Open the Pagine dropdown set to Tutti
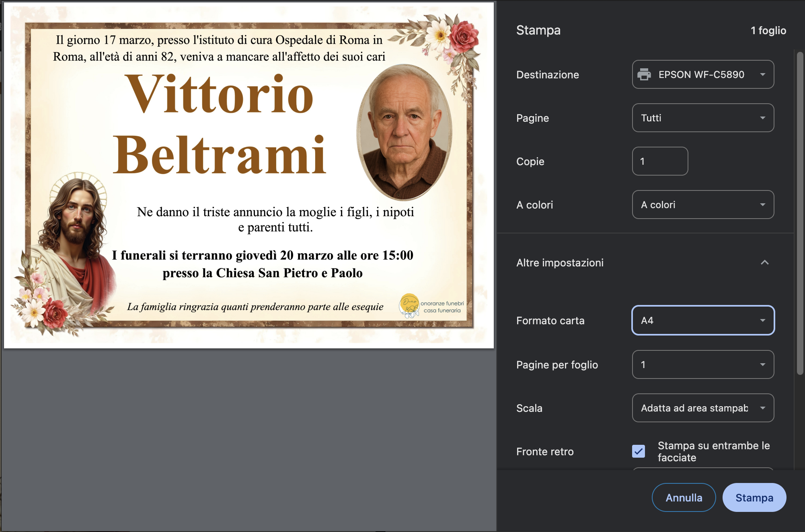 702,118
